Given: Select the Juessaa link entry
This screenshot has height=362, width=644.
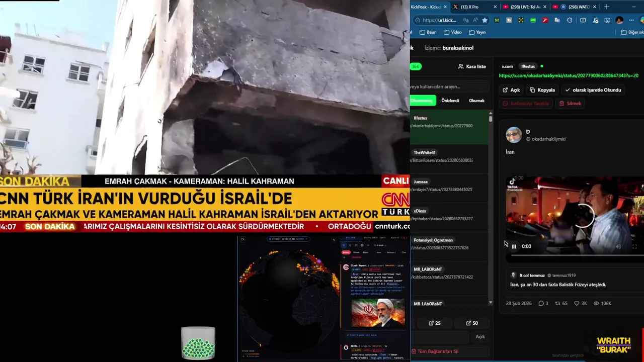Looking at the screenshot, I should coord(449,188).
